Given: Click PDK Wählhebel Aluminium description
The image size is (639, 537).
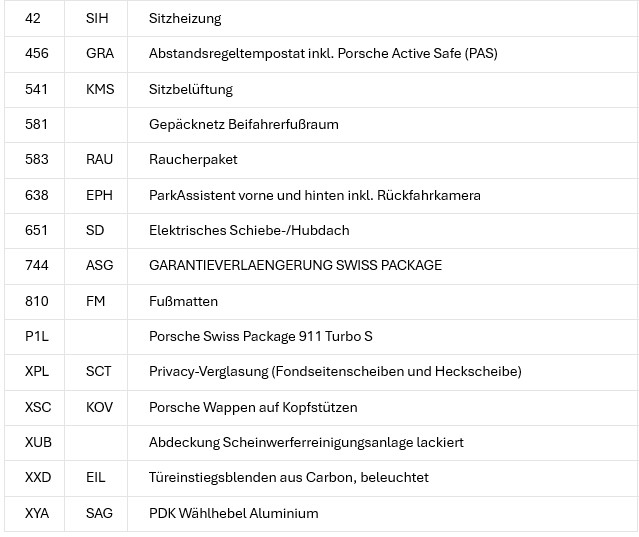Looking at the screenshot, I should 234,513.
